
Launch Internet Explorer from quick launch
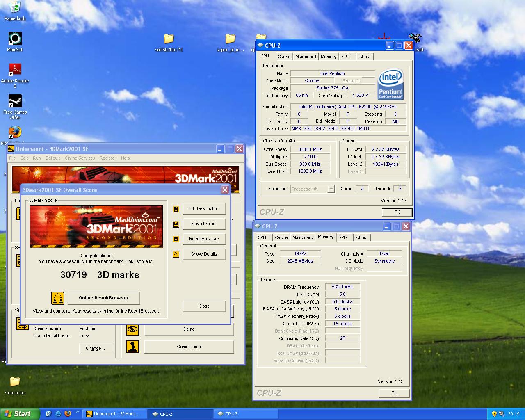click(58, 414)
